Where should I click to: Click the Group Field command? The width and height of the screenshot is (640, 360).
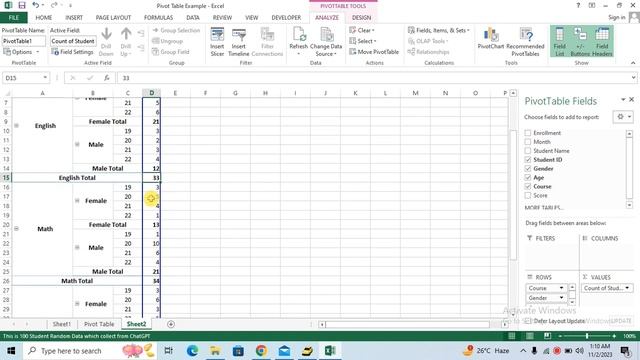(171, 52)
